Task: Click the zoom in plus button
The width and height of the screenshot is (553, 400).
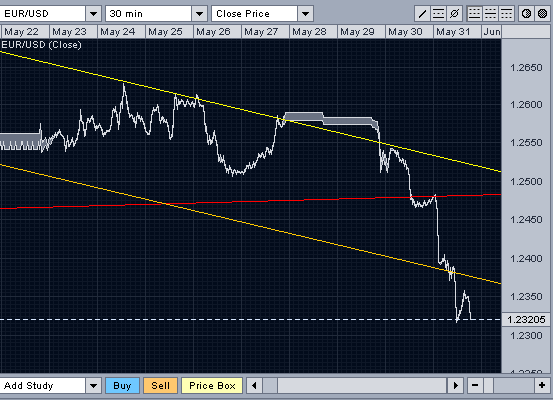Action: [542, 386]
